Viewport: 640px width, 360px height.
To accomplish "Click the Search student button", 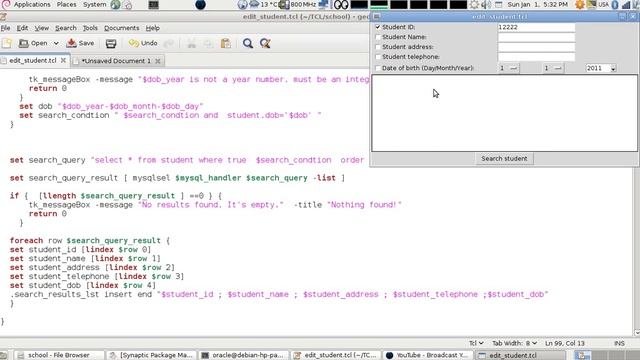I will pos(504,158).
